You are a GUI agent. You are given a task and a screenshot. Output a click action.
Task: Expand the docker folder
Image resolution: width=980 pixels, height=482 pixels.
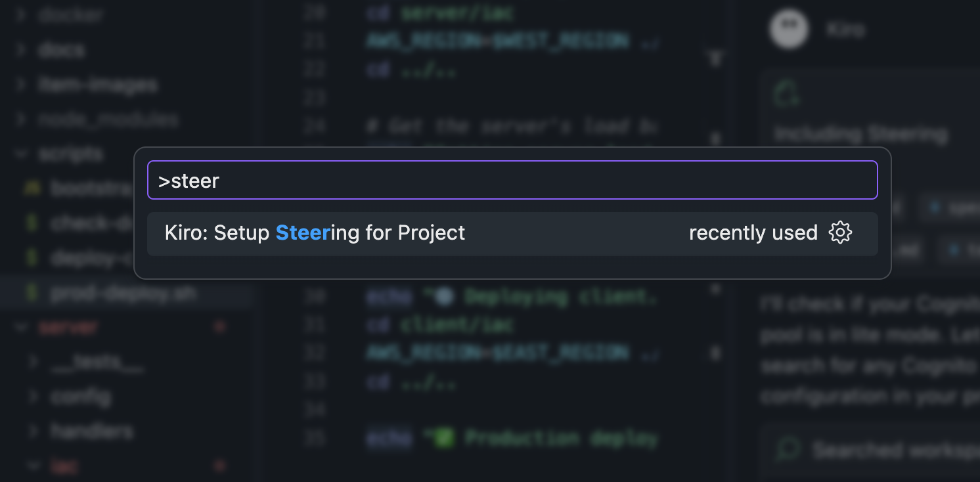click(21, 14)
